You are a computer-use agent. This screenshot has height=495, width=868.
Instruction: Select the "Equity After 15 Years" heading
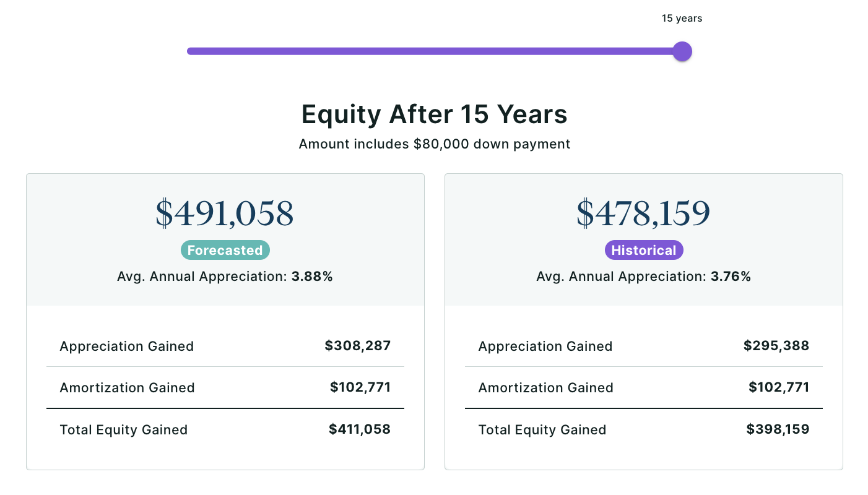pos(434,114)
